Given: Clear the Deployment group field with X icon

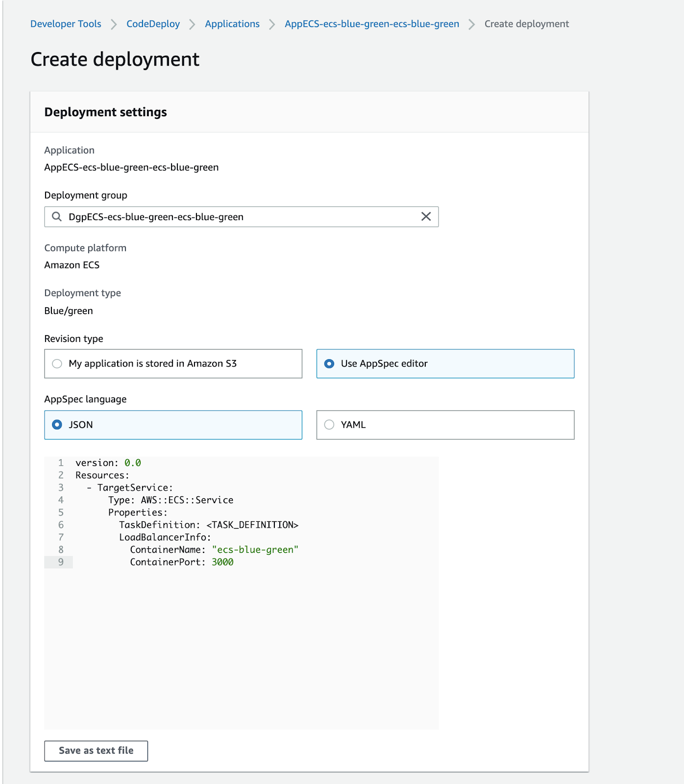Looking at the screenshot, I should click(x=426, y=217).
